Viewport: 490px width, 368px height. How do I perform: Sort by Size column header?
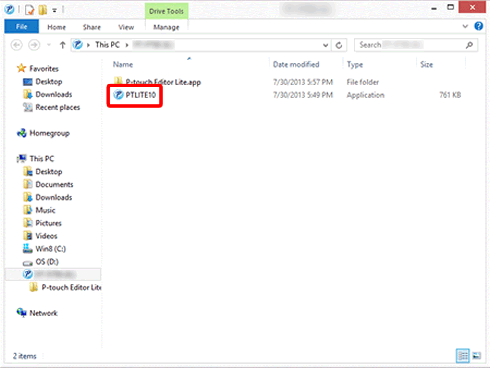coord(427,64)
